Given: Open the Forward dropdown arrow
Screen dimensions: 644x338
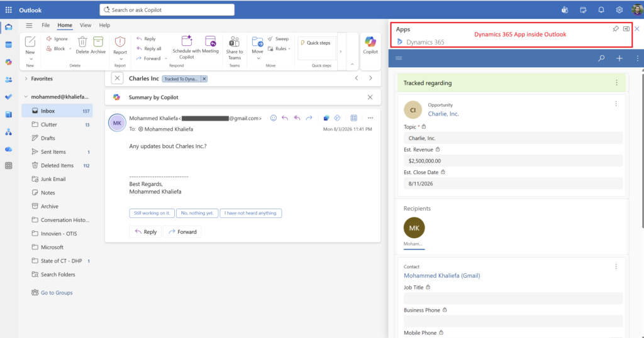Looking at the screenshot, I should tap(166, 58).
